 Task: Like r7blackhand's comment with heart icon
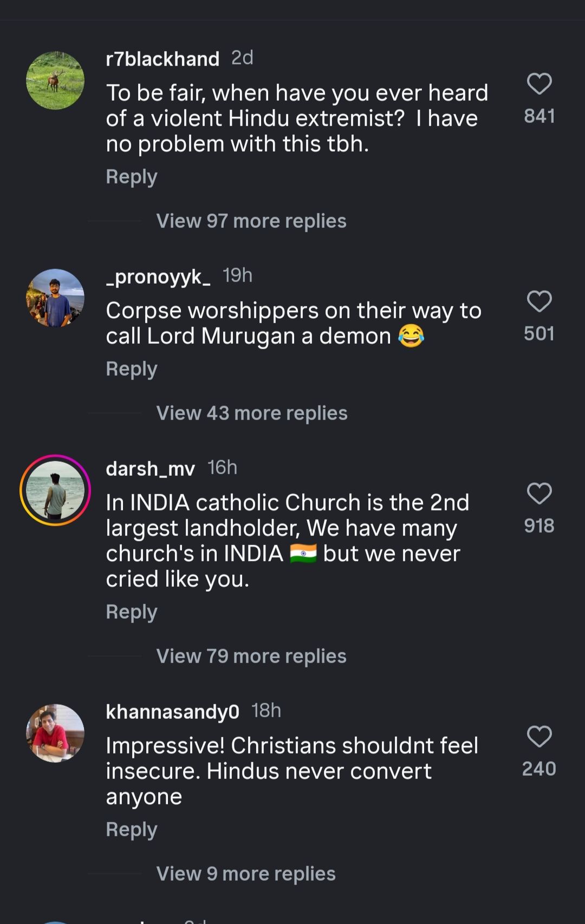(539, 84)
